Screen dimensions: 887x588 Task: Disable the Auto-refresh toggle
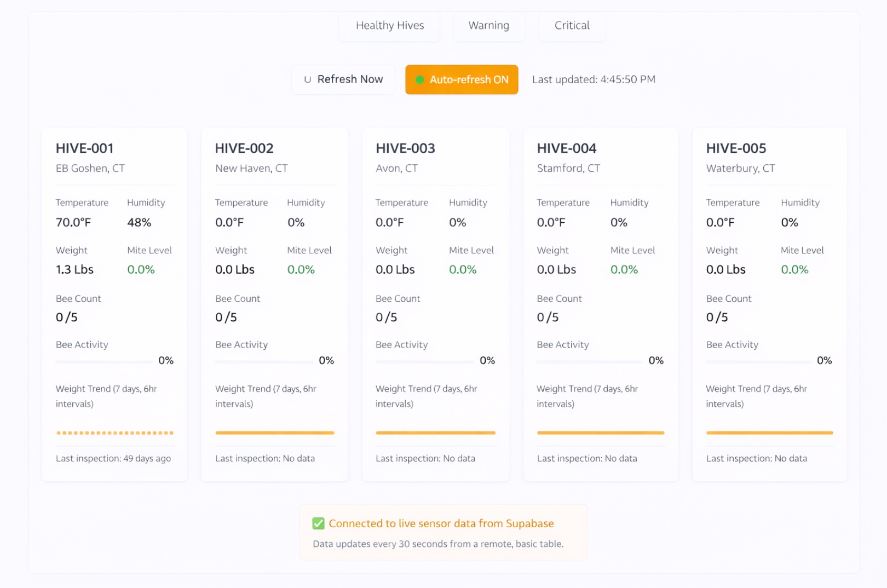pos(462,79)
